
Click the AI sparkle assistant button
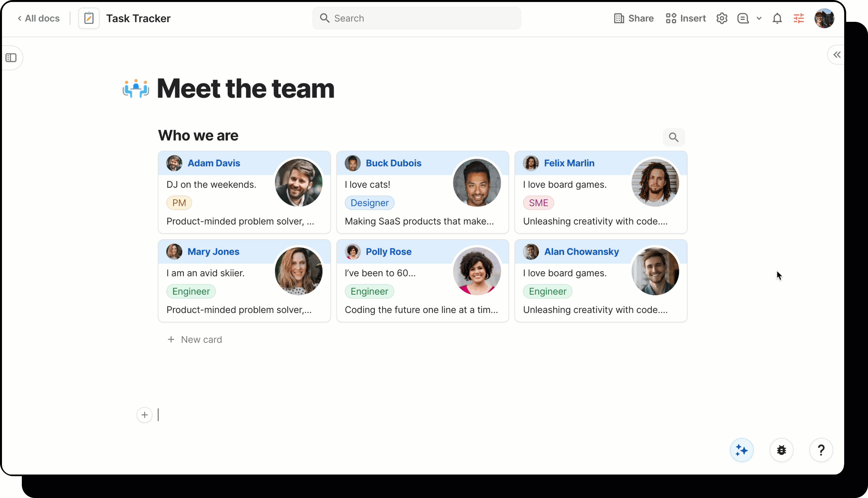point(741,450)
